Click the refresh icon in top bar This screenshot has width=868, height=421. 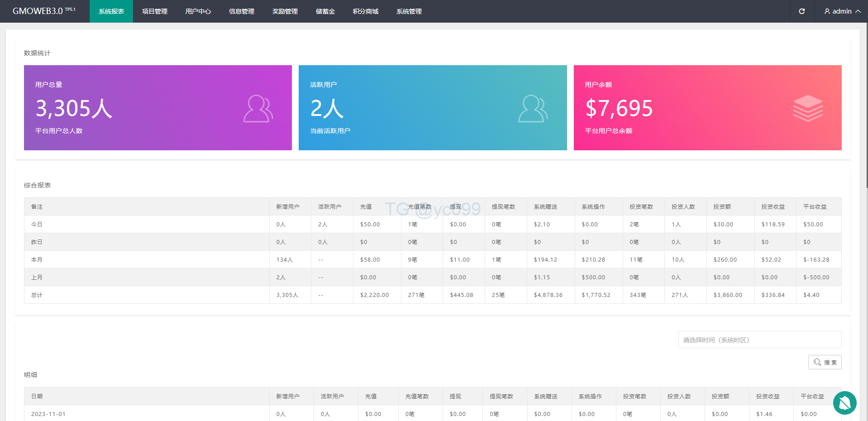[x=801, y=11]
